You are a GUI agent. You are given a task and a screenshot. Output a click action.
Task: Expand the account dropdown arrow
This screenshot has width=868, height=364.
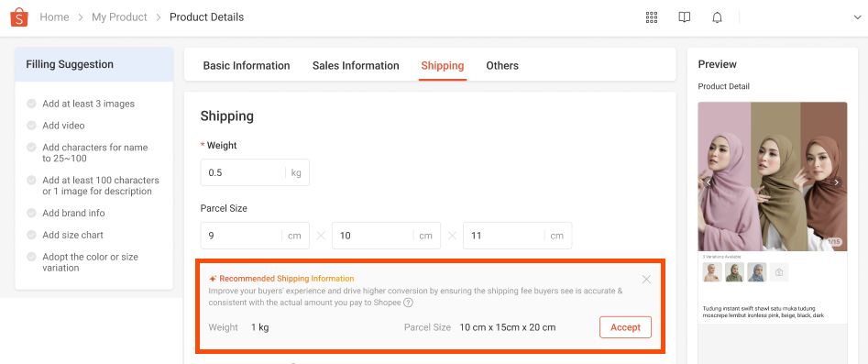pos(858,17)
